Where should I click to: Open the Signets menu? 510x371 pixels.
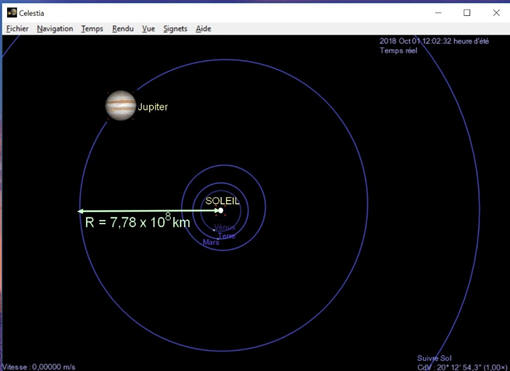pos(175,29)
